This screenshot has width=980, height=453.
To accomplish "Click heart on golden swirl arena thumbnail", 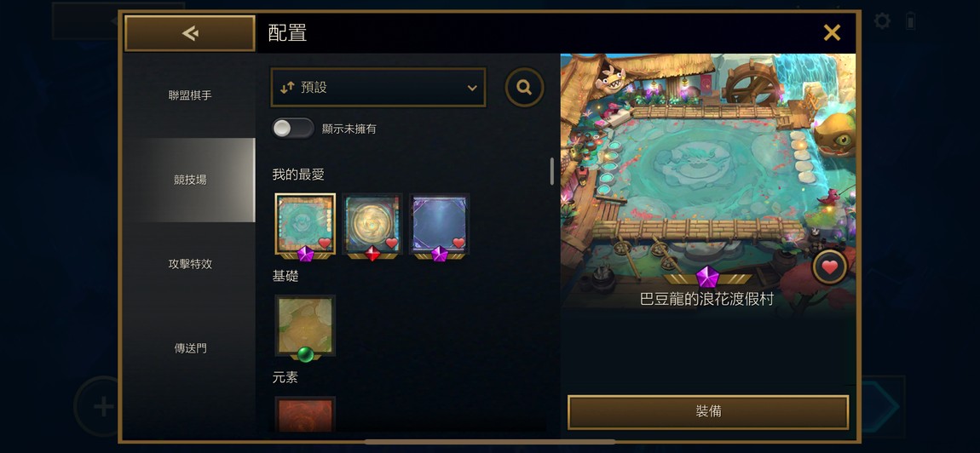I will [x=391, y=243].
